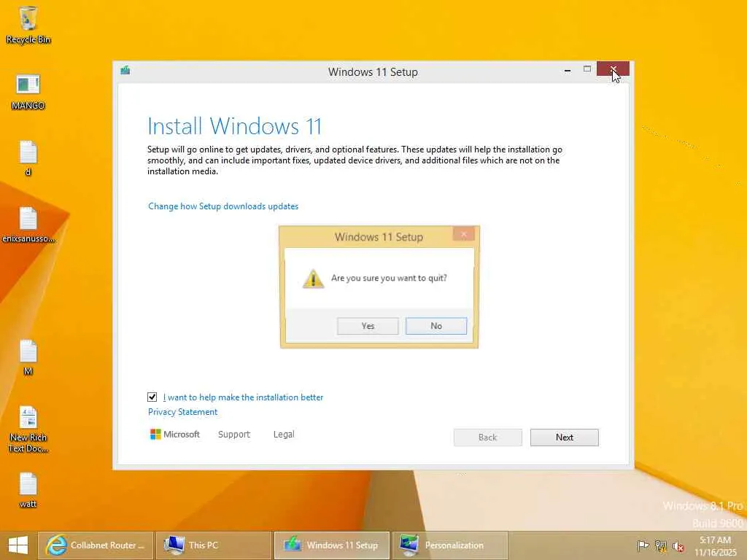Click No to continue setup
Screen dimensions: 747x560
[x=436, y=326]
